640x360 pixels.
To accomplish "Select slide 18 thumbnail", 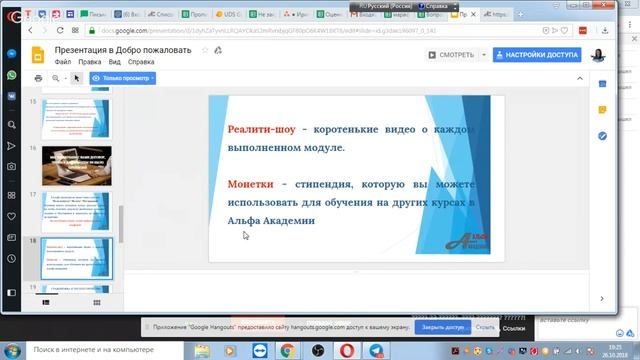I will 76,259.
